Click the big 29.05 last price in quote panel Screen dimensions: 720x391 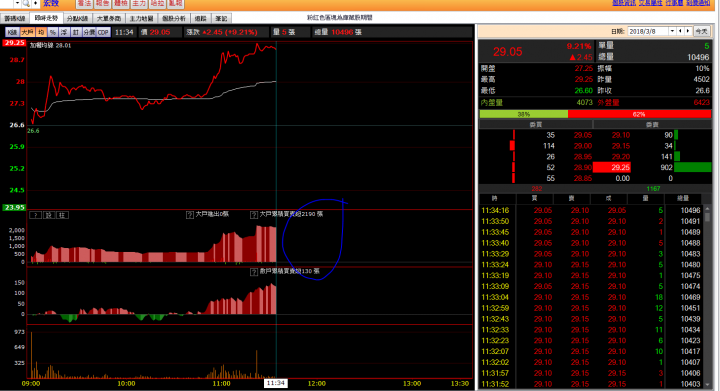(x=507, y=51)
